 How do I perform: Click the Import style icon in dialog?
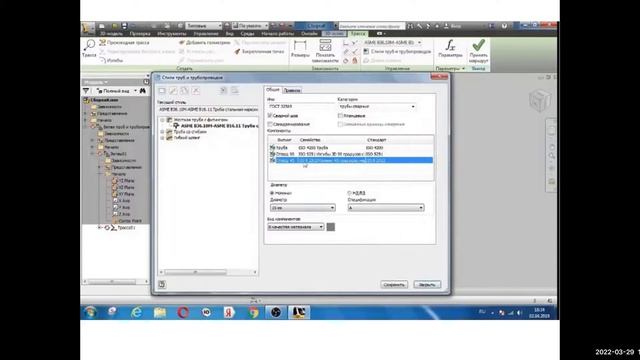point(223,91)
